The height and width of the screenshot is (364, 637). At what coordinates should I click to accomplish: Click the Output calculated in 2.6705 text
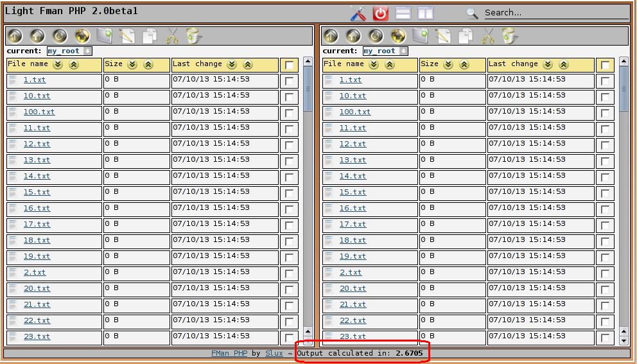point(360,353)
